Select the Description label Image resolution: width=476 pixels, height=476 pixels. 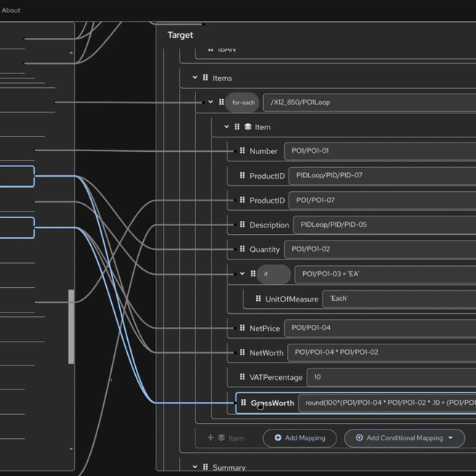(x=269, y=225)
